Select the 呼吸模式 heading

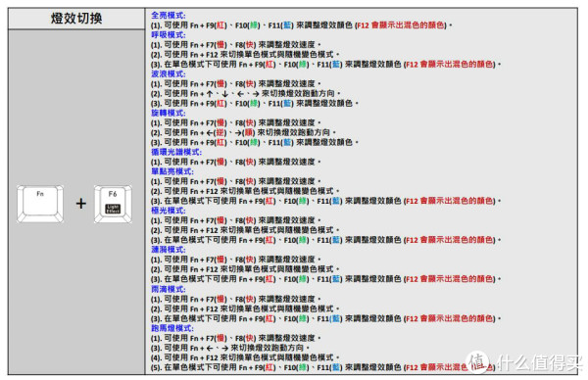(168, 35)
